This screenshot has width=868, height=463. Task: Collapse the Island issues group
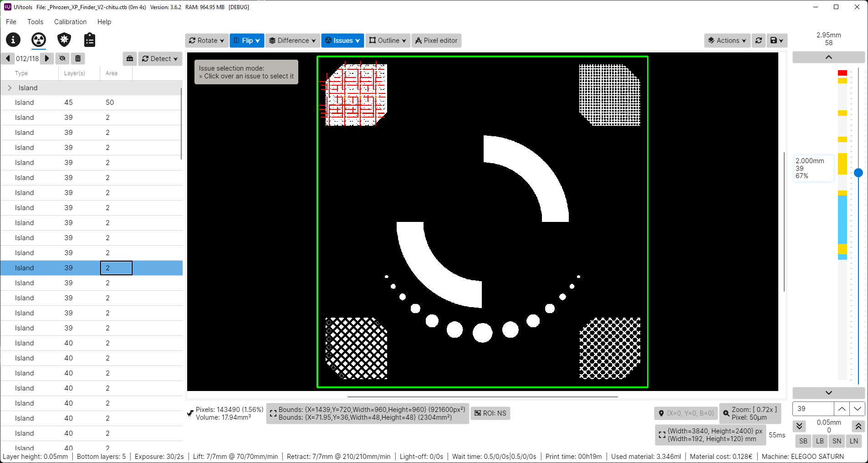tap(10, 87)
